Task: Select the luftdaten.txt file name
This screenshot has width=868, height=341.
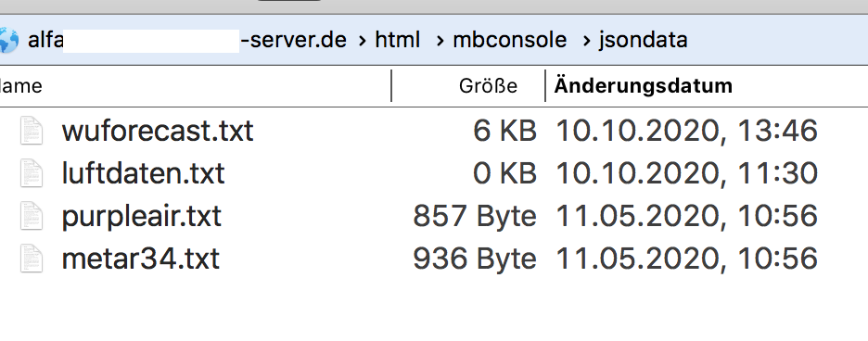Action: coord(143,173)
